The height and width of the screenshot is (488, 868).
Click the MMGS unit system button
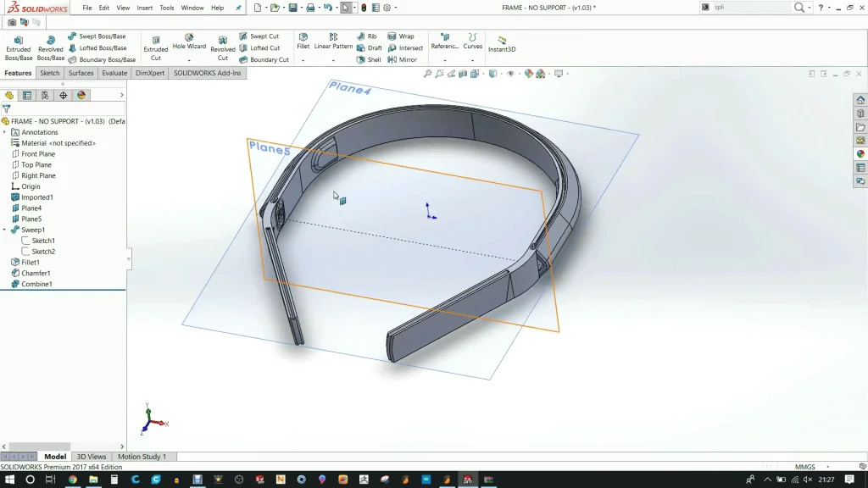click(804, 467)
